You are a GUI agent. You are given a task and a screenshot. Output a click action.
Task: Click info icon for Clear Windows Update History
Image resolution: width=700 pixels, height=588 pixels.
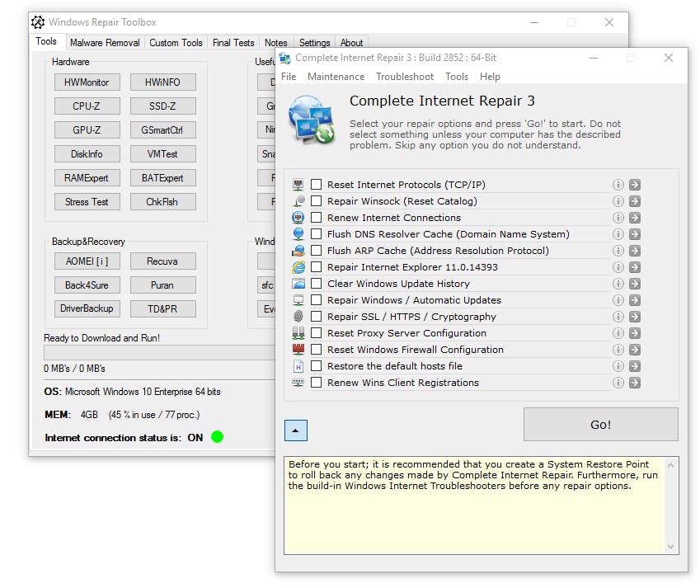[x=618, y=284]
